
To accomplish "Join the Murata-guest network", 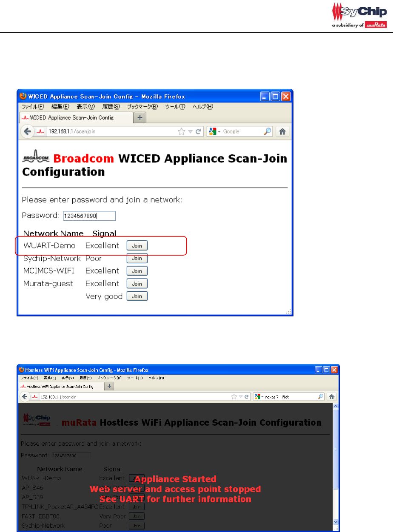I will tap(137, 284).
